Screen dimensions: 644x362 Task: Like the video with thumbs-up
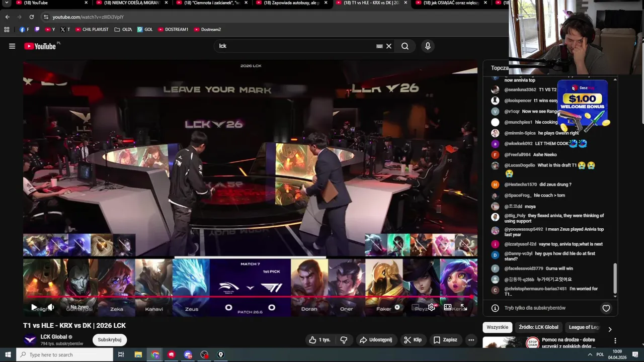(320, 340)
